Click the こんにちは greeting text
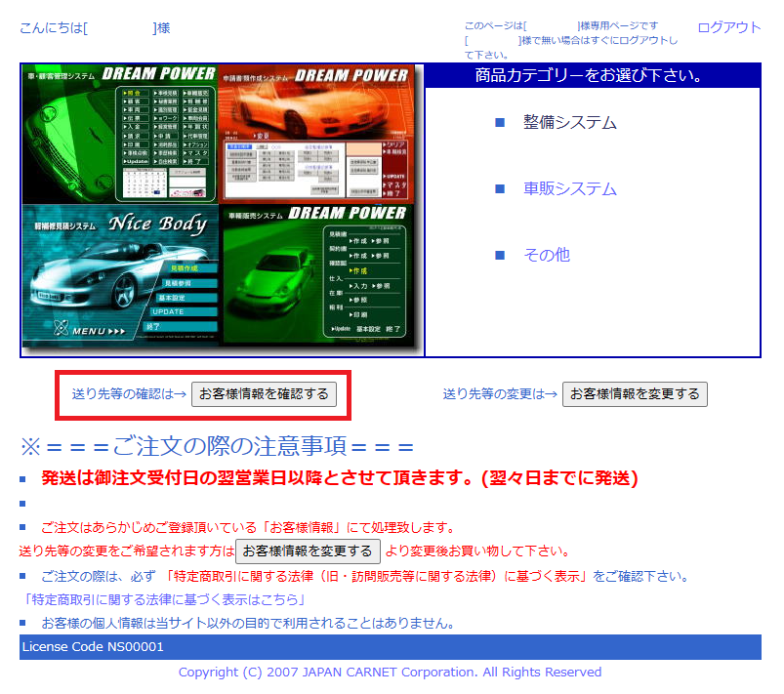Viewport: 784px width, 694px height. click(x=95, y=28)
